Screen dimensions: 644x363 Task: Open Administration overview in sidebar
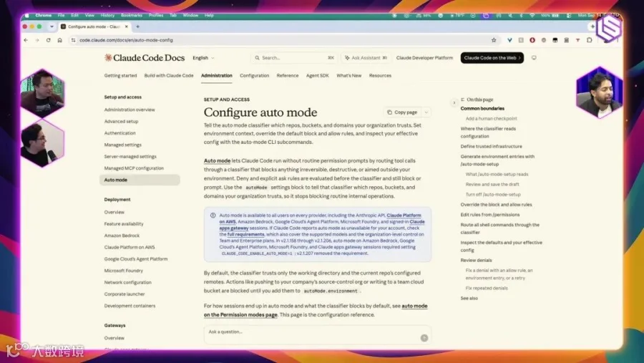[130, 110]
